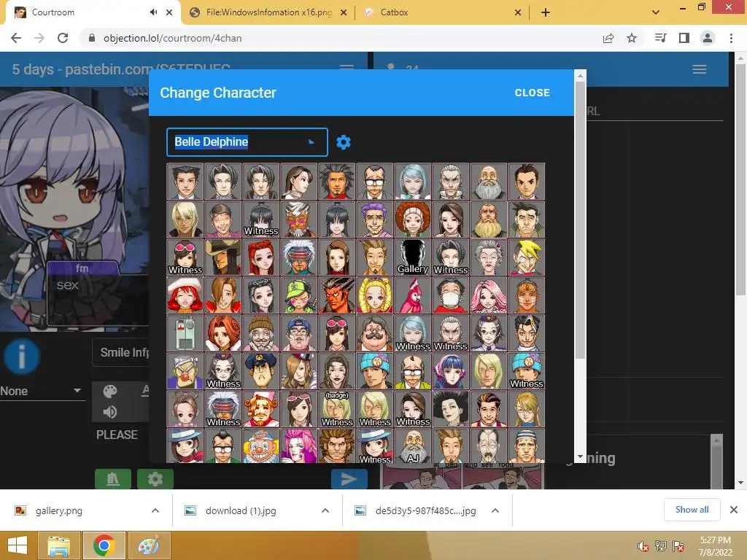Reload the current page
747x560 pixels.
(x=63, y=38)
